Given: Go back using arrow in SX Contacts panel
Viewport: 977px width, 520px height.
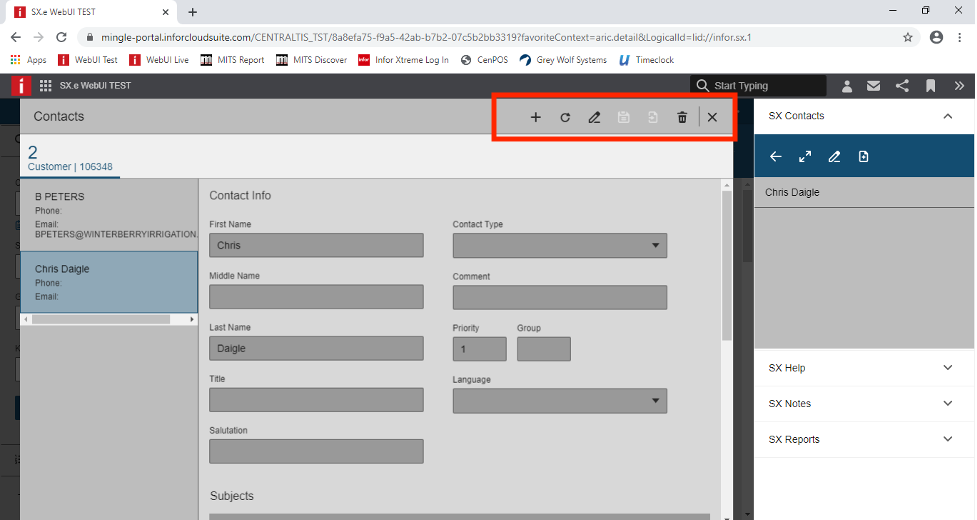Looking at the screenshot, I should 776,157.
